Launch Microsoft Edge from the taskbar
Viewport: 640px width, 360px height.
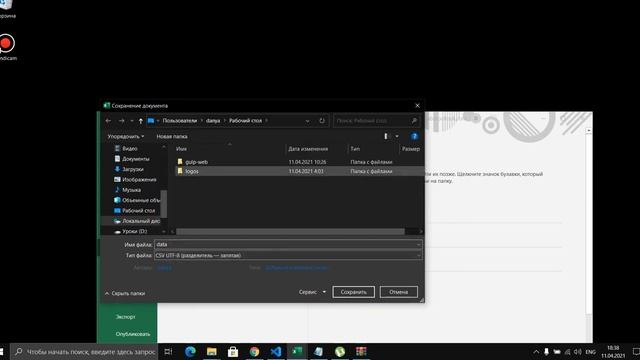(190, 351)
